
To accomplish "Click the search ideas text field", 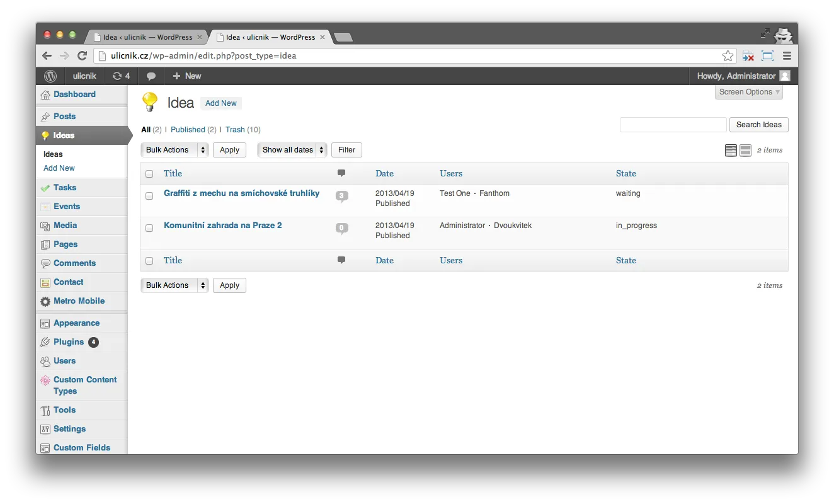I will 673,125.
